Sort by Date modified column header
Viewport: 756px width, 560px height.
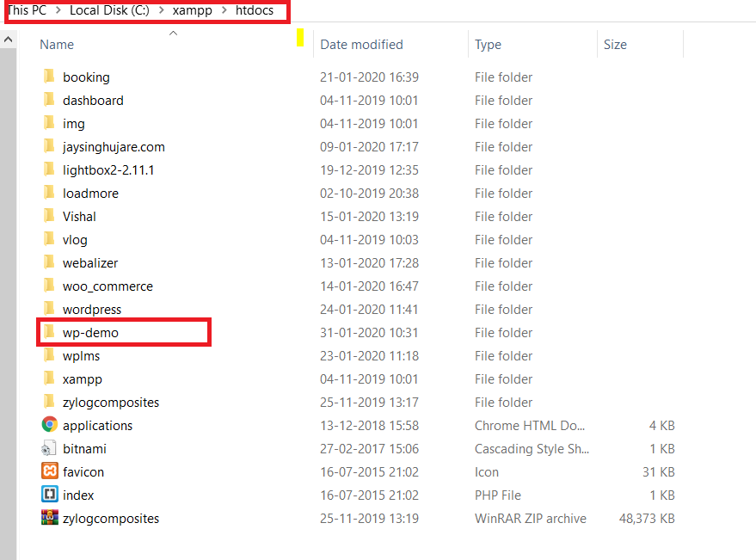coord(361,45)
